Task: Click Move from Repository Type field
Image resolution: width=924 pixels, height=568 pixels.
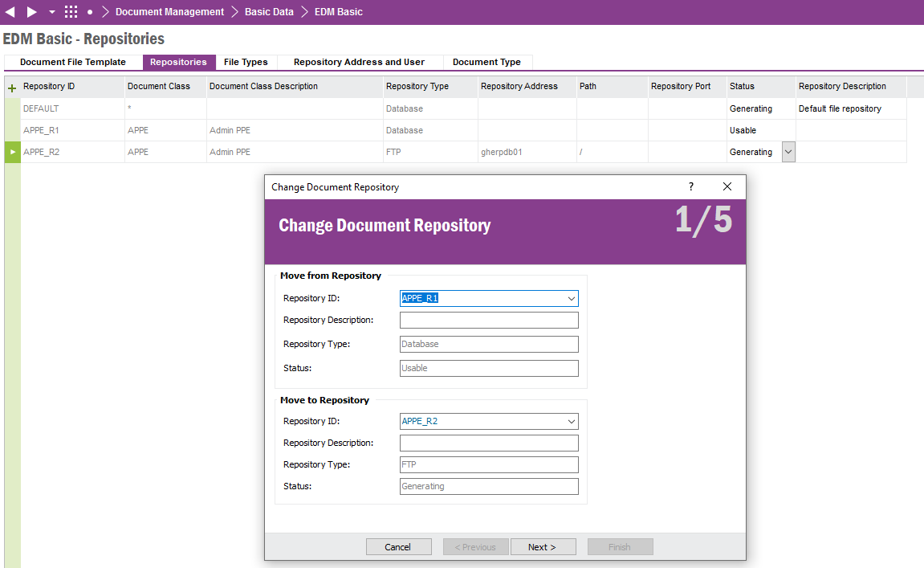Action: pyautogui.click(x=489, y=344)
